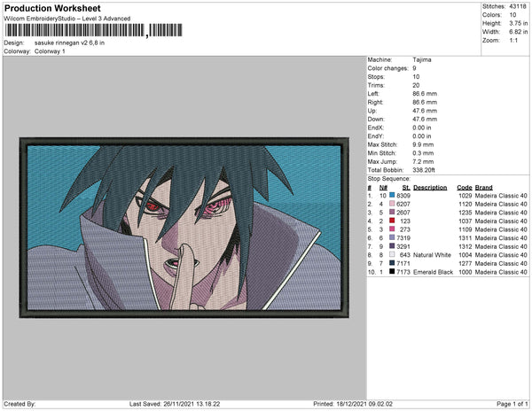
Task: Click the Stop Sequence heading
Action: 389,179
